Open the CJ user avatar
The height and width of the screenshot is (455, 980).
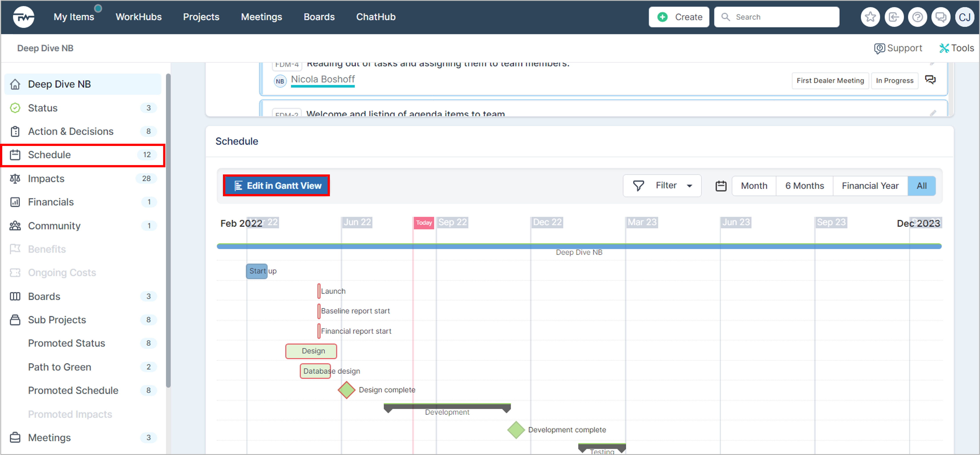pyautogui.click(x=964, y=17)
